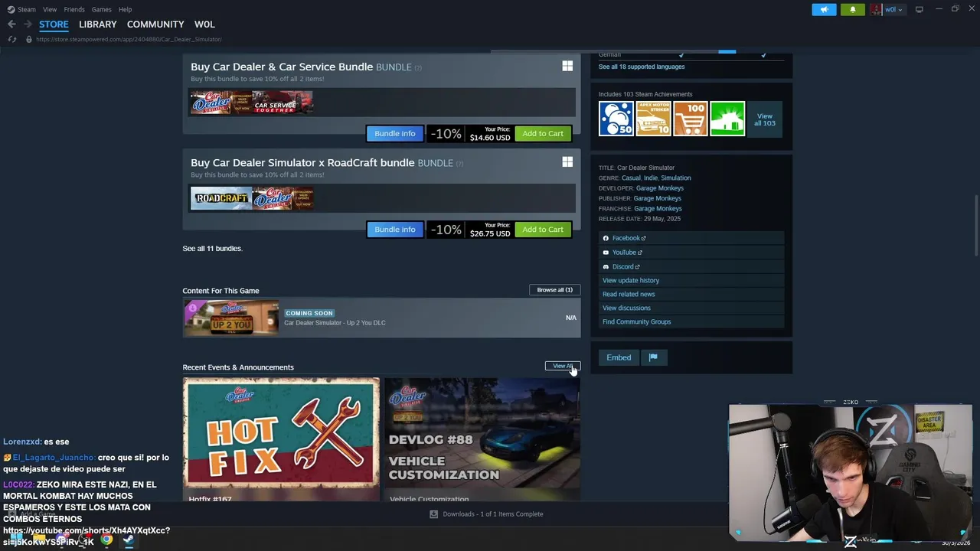Open the View menu

pyautogui.click(x=50, y=9)
